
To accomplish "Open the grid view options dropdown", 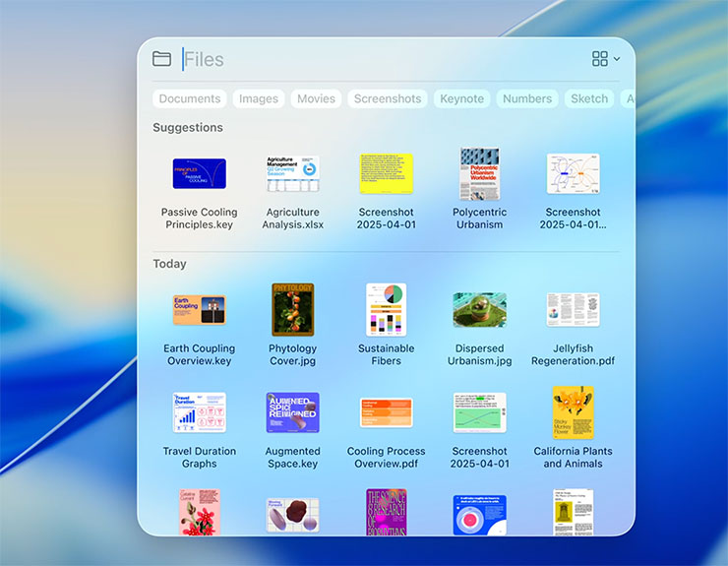I will pos(605,59).
